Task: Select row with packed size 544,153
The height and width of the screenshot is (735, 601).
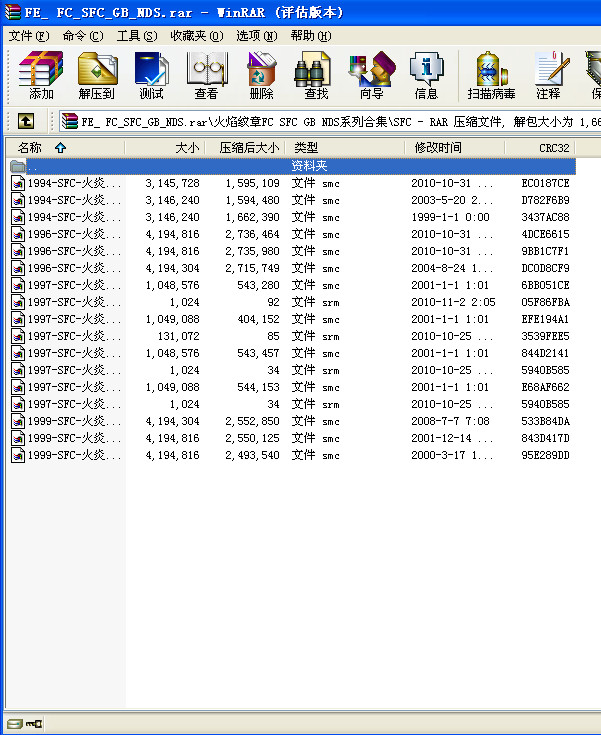Action: coord(291,387)
